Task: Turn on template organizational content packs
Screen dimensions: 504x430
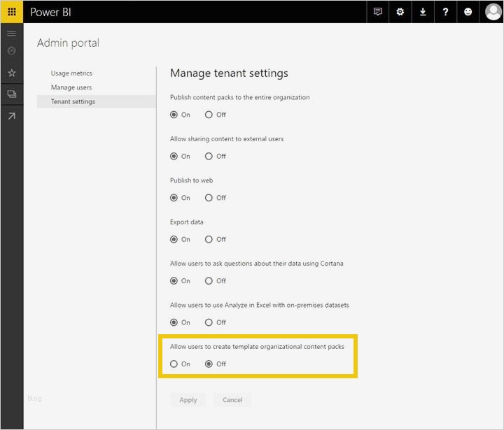Action: [174, 364]
